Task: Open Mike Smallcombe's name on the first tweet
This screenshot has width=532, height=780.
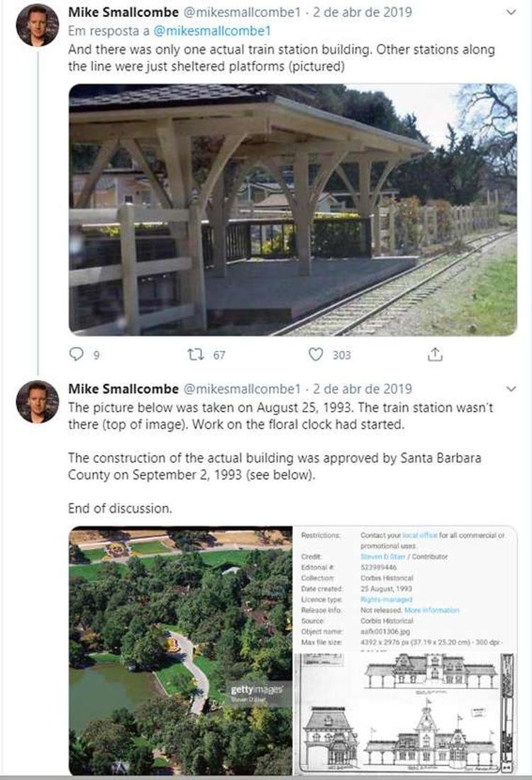Action: pyautogui.click(x=123, y=13)
